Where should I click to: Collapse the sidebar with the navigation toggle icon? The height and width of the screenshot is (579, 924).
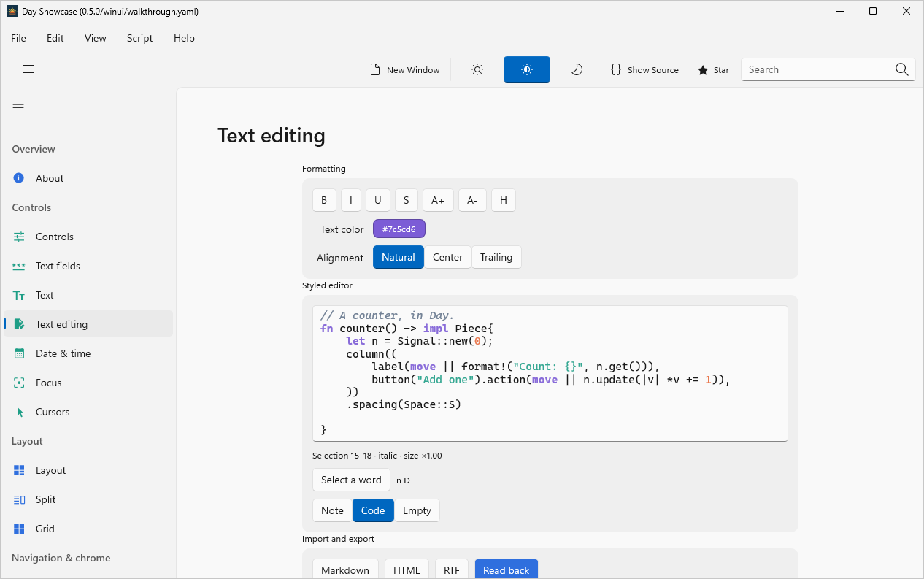coord(18,104)
